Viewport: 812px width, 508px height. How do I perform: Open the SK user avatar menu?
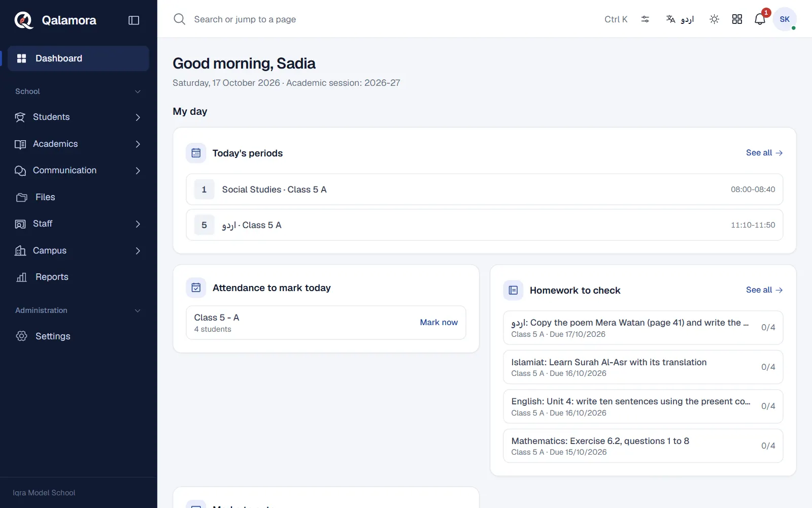[x=785, y=19]
